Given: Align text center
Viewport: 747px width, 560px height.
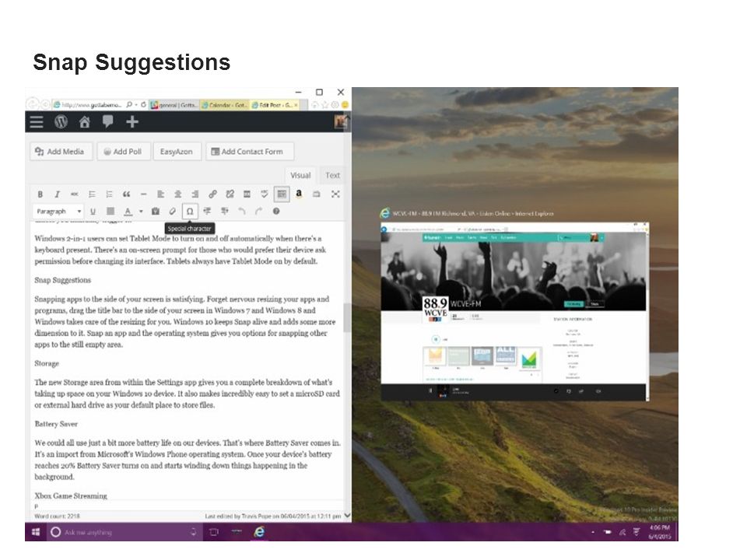Looking at the screenshot, I should tap(177, 194).
